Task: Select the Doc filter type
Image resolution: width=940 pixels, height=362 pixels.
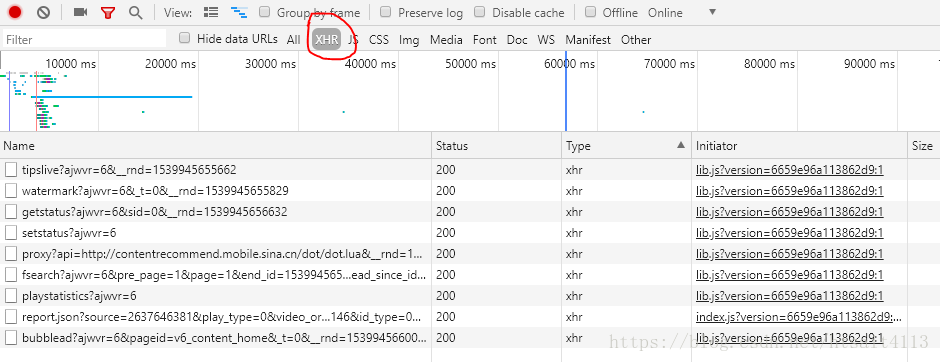Action: [x=517, y=40]
